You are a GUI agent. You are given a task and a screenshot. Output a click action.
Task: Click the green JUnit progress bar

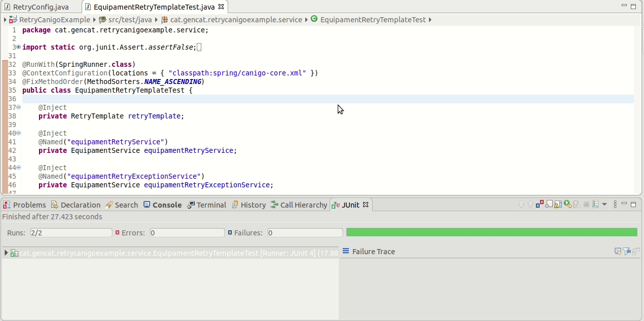pos(492,232)
